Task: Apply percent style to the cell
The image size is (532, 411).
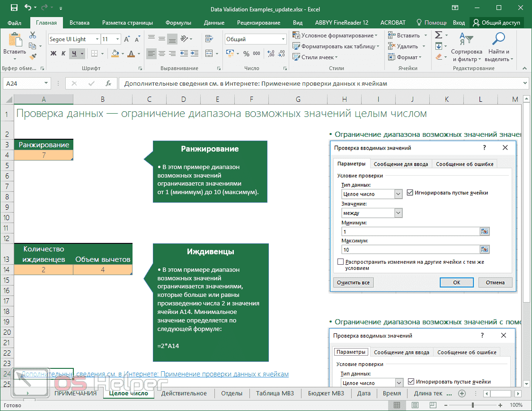Action: [246, 54]
